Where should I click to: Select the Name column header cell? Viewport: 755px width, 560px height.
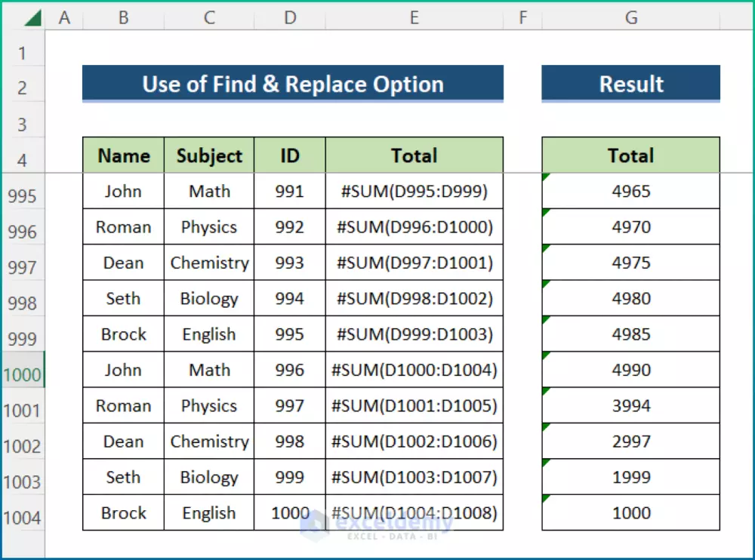[123, 155]
